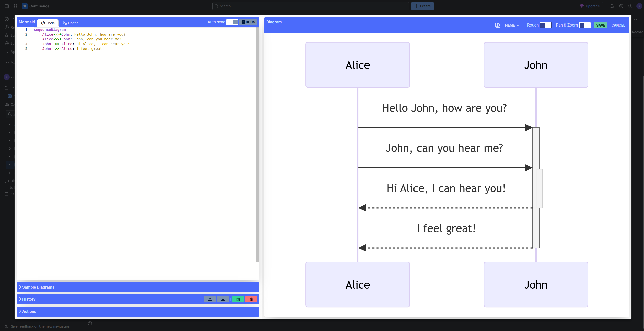Click the sequenceDiagram code line
The image size is (644, 331).
[x=50, y=30]
